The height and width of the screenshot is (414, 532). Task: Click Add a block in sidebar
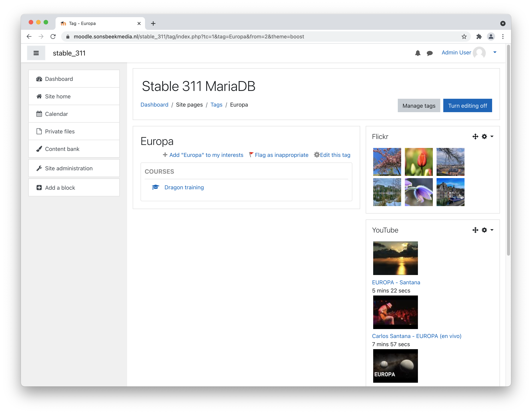[74, 188]
